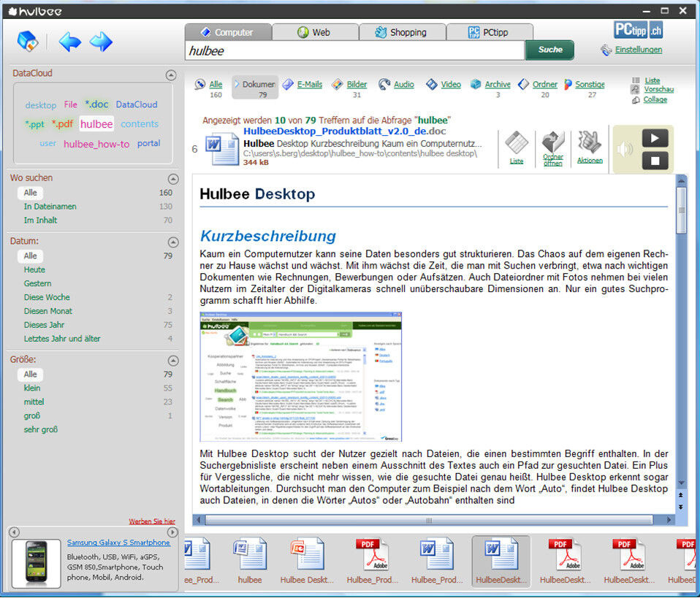Viewport: 700px width, 598px height.
Task: Go forward with the right blue arrow
Action: pos(101,42)
